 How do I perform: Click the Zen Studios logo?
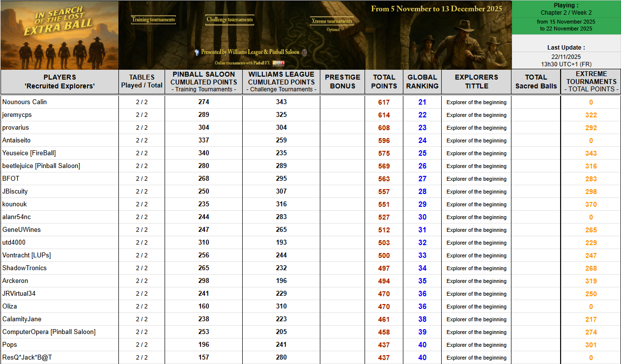coord(279,63)
